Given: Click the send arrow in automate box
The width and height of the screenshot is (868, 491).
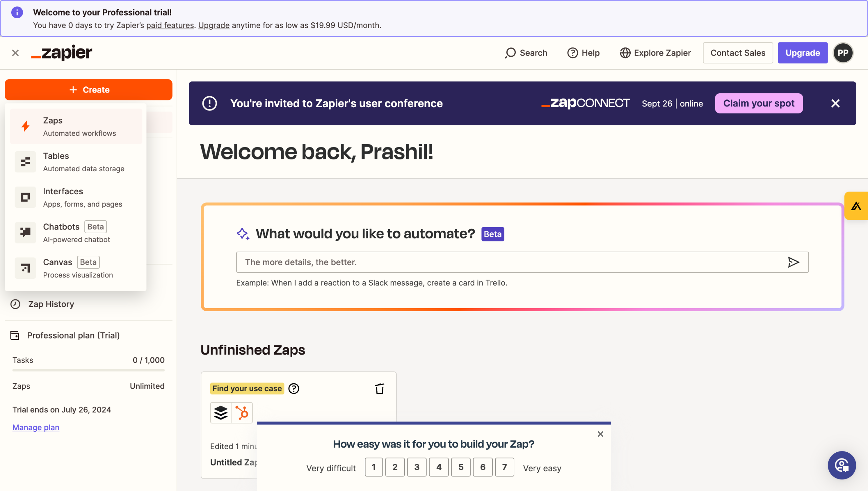Looking at the screenshot, I should [x=793, y=262].
